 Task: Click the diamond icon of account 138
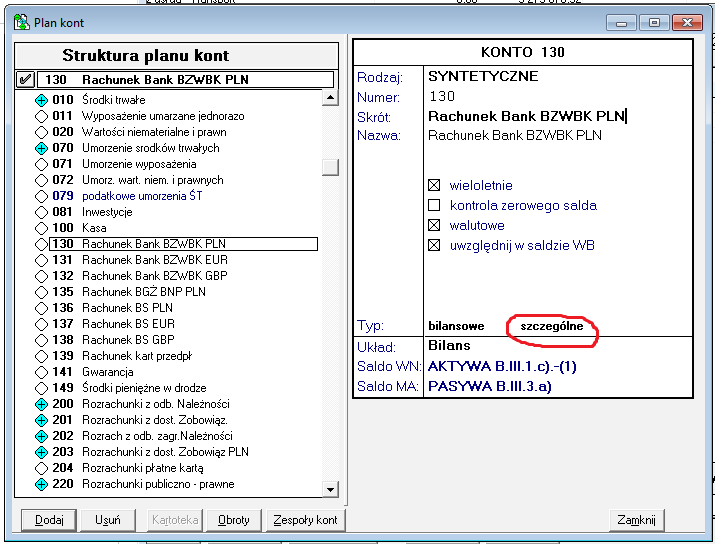(41, 340)
